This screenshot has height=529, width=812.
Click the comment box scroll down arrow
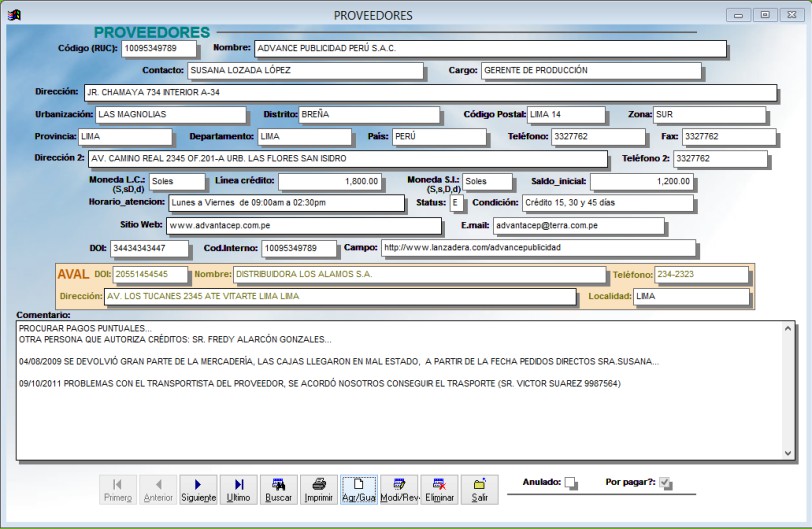[788, 453]
